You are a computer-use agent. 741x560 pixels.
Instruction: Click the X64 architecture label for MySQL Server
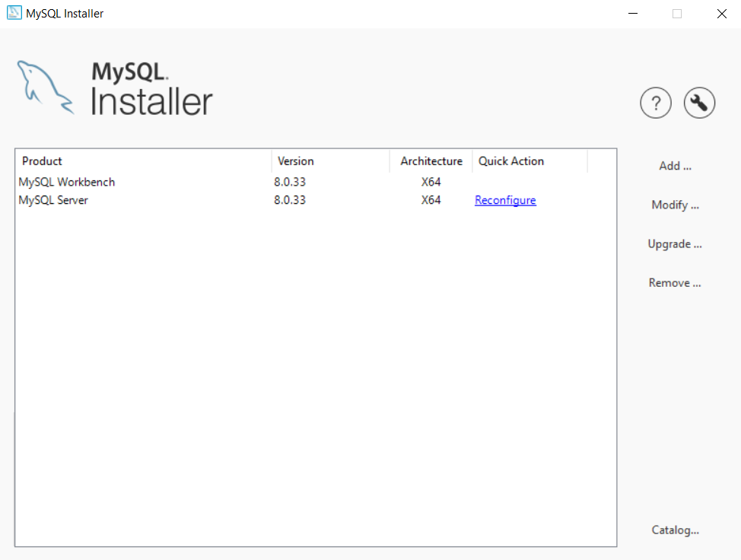[431, 200]
